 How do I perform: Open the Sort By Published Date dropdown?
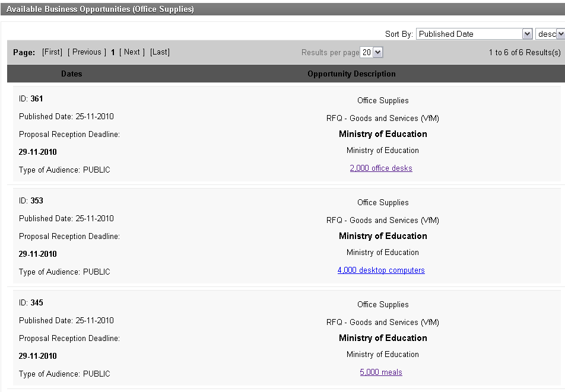(474, 34)
